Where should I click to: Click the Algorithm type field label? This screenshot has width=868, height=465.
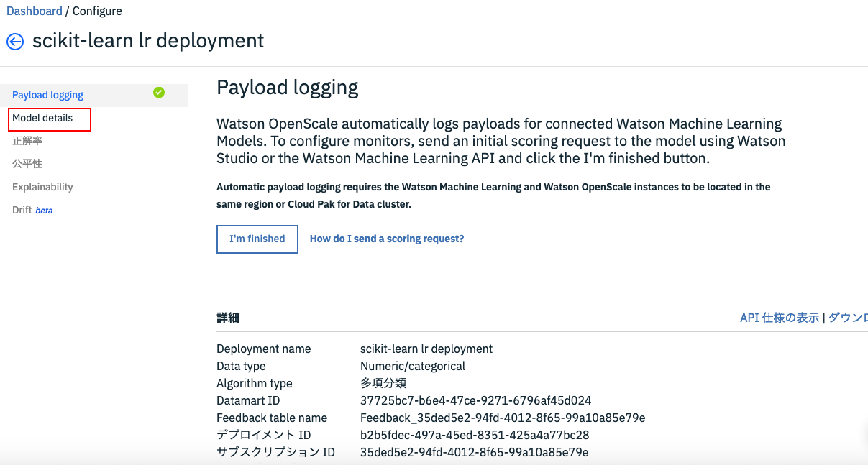pos(255,383)
